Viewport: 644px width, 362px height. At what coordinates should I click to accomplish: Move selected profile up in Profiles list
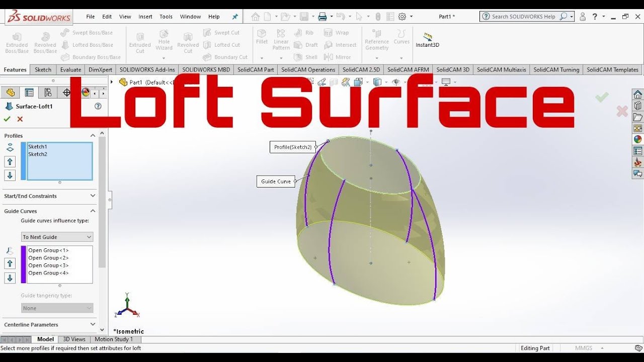pyautogui.click(x=10, y=162)
